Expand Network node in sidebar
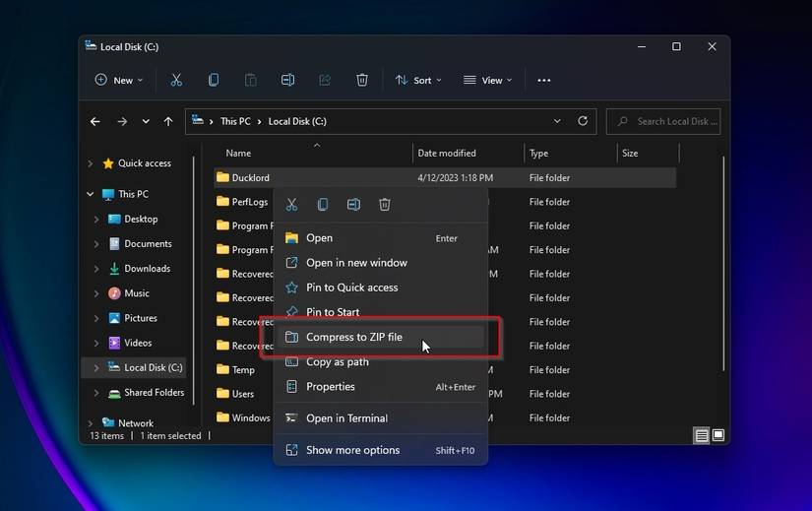Screen dimensions: 812x511 click(x=91, y=423)
